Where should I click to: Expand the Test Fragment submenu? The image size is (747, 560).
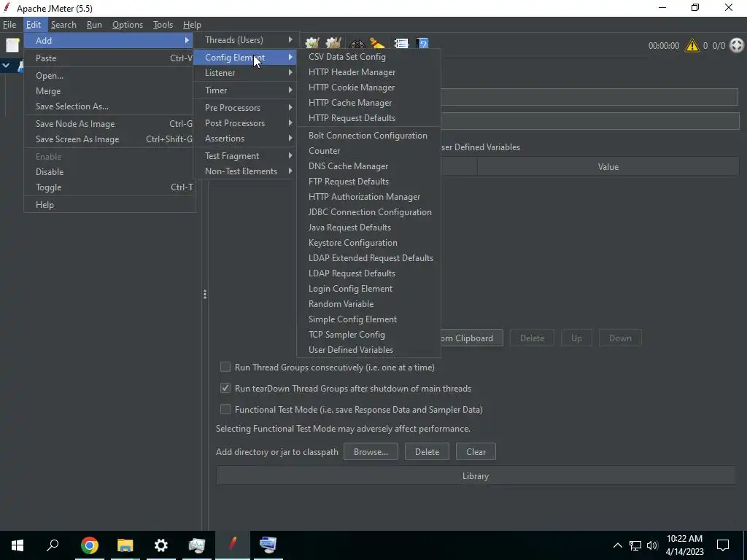coord(245,156)
